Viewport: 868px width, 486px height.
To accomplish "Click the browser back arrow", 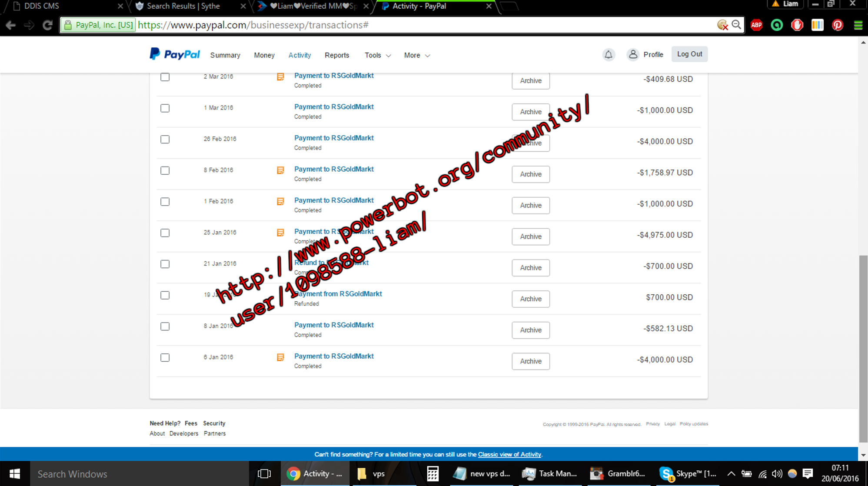I will coord(11,25).
